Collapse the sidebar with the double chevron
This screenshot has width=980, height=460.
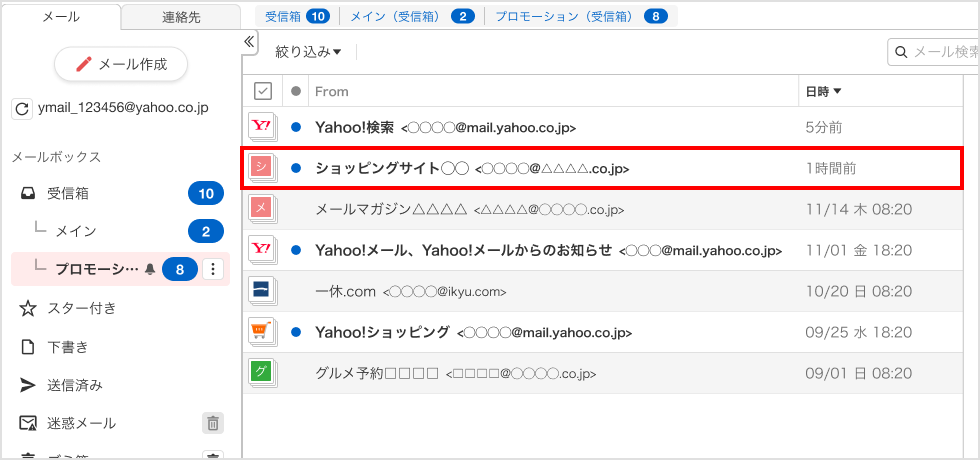coord(249,42)
